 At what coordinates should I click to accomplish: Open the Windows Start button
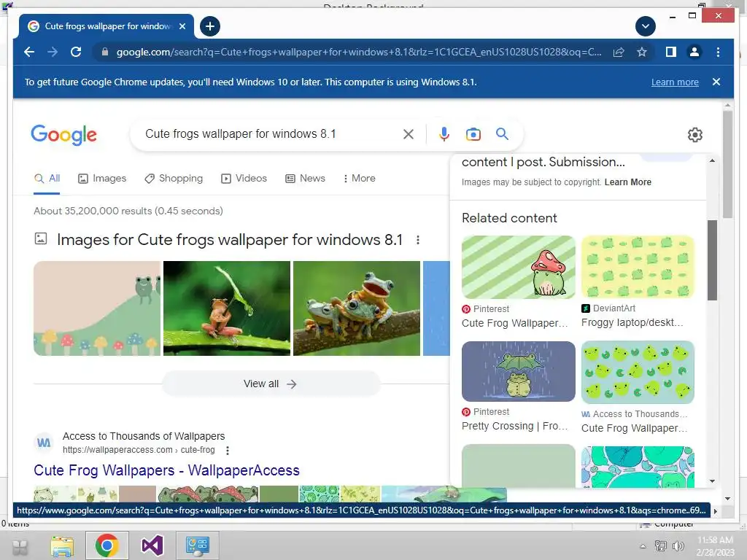(x=20, y=547)
